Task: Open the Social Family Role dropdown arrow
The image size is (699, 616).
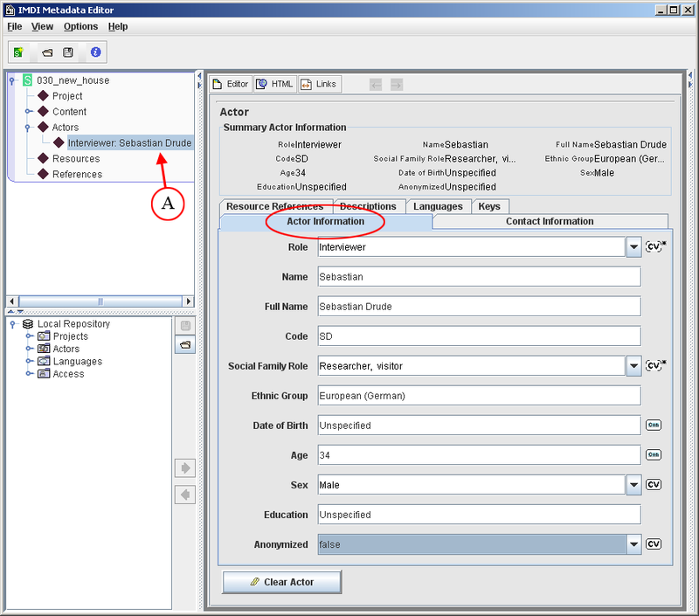Action: click(x=633, y=366)
